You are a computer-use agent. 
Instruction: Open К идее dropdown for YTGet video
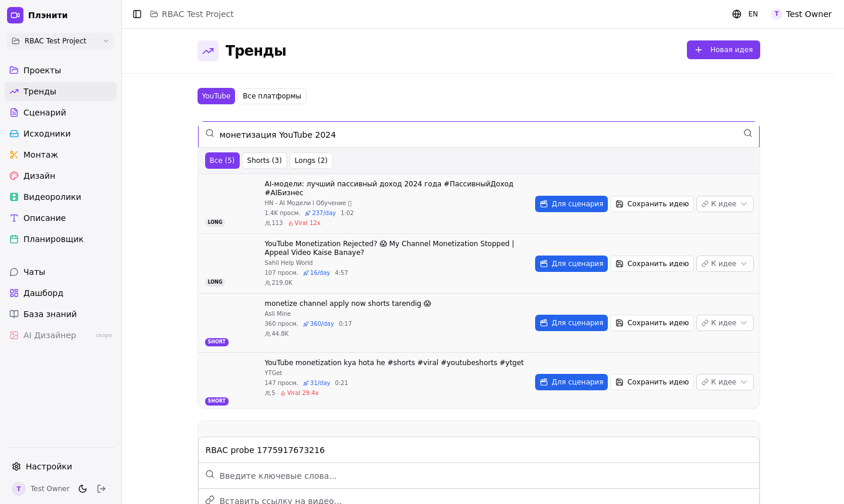[724, 382]
